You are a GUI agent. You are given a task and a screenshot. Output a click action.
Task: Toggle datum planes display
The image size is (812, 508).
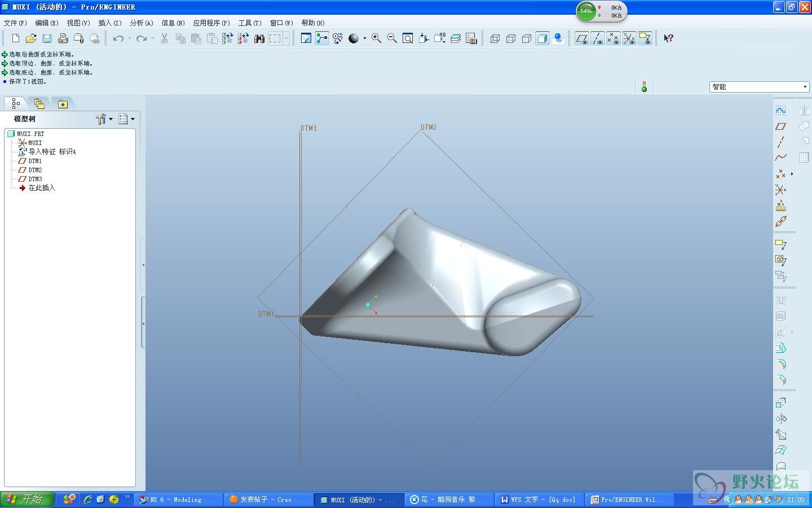pyautogui.click(x=582, y=38)
